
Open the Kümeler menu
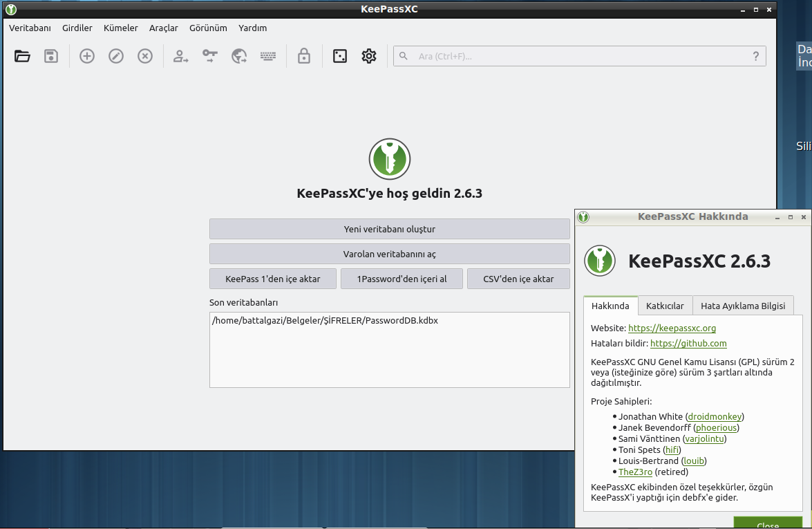point(121,28)
